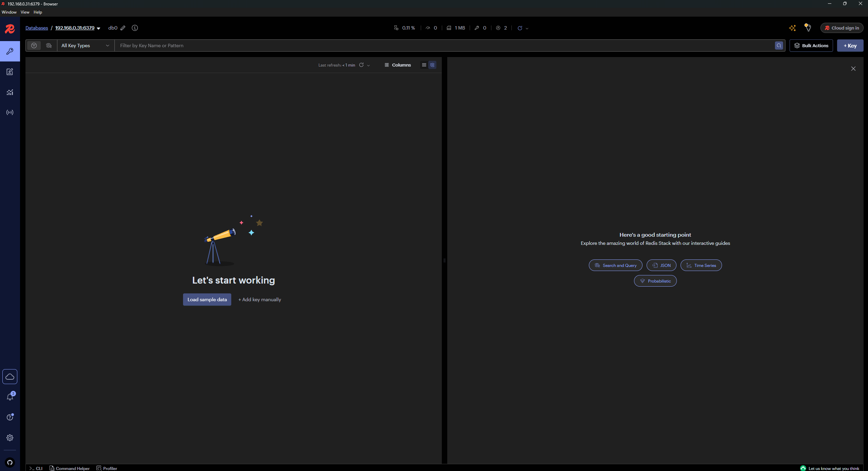This screenshot has width=868, height=471.
Task: Expand key list auto-refresh options chevron
Action: tap(368, 65)
